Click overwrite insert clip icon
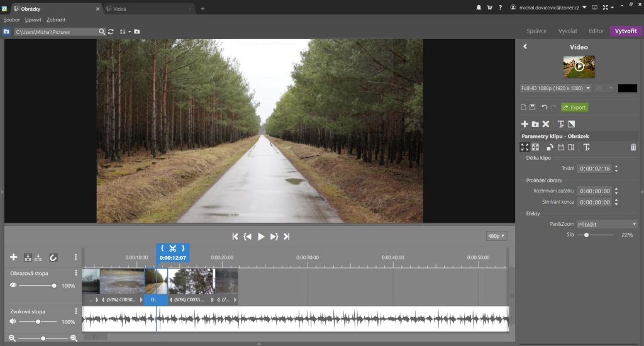 click(38, 258)
